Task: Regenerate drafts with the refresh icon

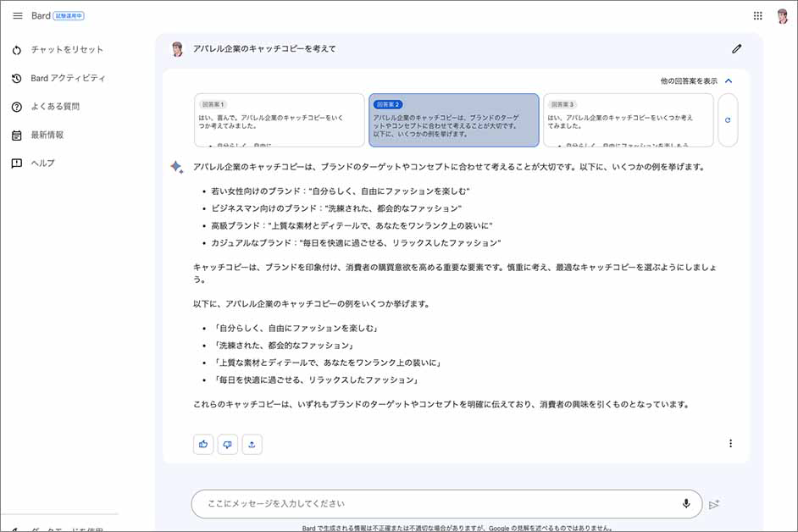Action: point(728,120)
